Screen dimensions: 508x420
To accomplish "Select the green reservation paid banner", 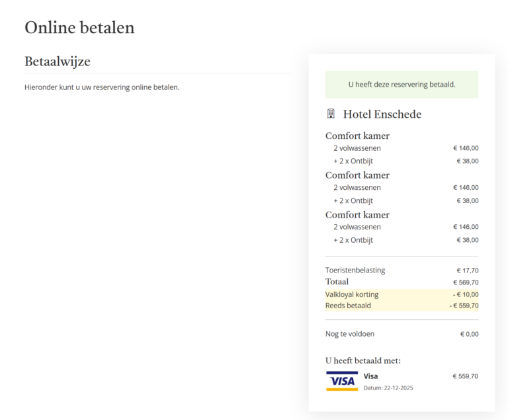I will point(402,85).
